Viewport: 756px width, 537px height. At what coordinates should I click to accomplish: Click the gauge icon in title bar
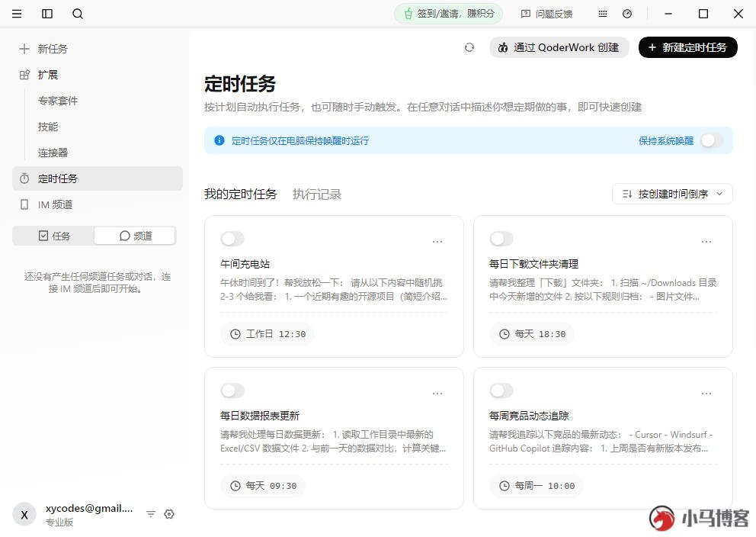coord(627,14)
